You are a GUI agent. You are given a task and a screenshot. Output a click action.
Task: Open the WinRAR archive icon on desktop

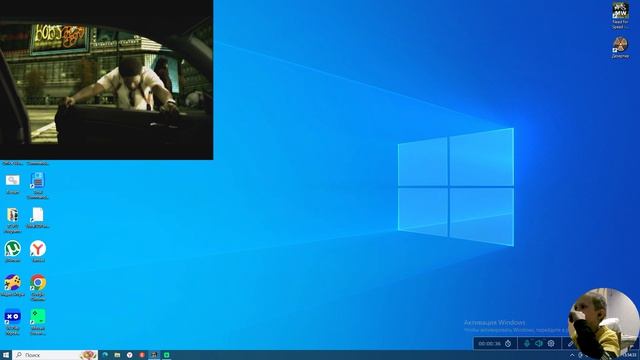click(13, 215)
